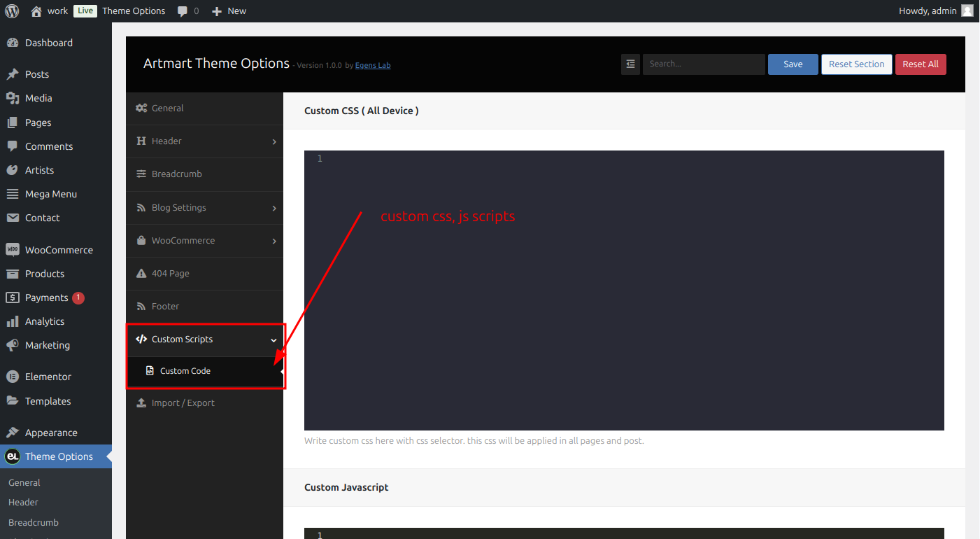Open the Elementor admin menu
This screenshot has width=980, height=539.
tap(56, 377)
